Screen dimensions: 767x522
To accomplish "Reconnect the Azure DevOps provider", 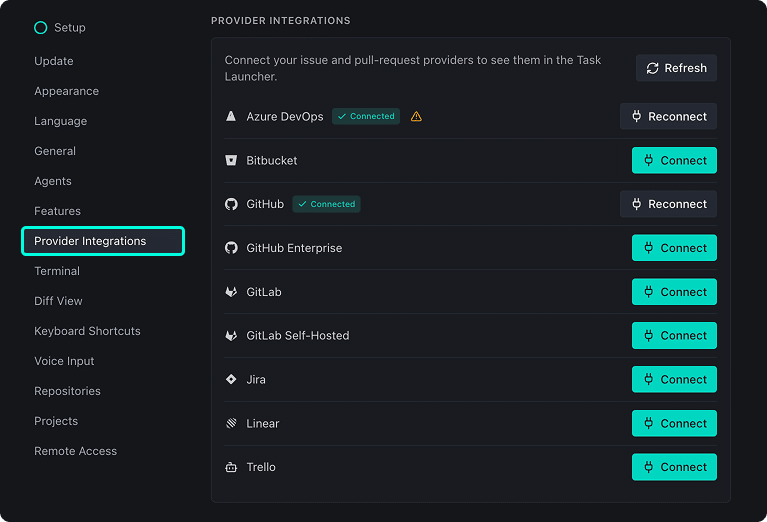I will 668,116.
